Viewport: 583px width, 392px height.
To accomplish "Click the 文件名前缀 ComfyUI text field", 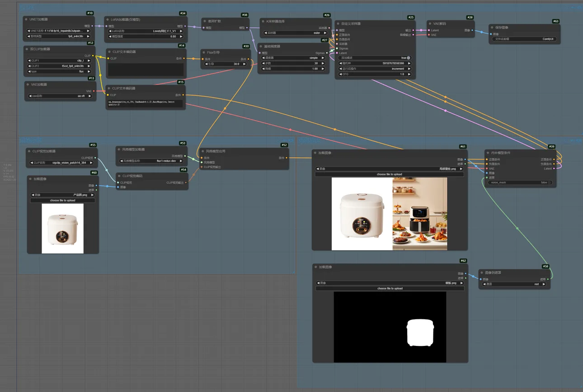I will coord(524,39).
